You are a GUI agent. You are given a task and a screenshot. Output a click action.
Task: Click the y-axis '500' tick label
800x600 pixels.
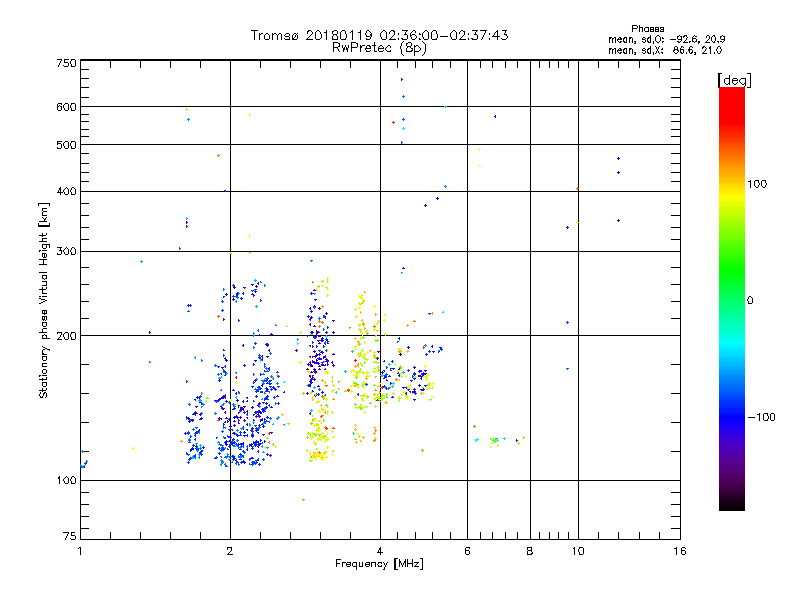[x=67, y=145]
